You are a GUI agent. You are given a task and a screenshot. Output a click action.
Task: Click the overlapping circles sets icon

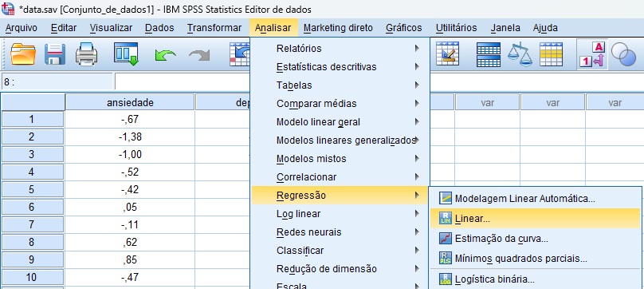(x=623, y=54)
